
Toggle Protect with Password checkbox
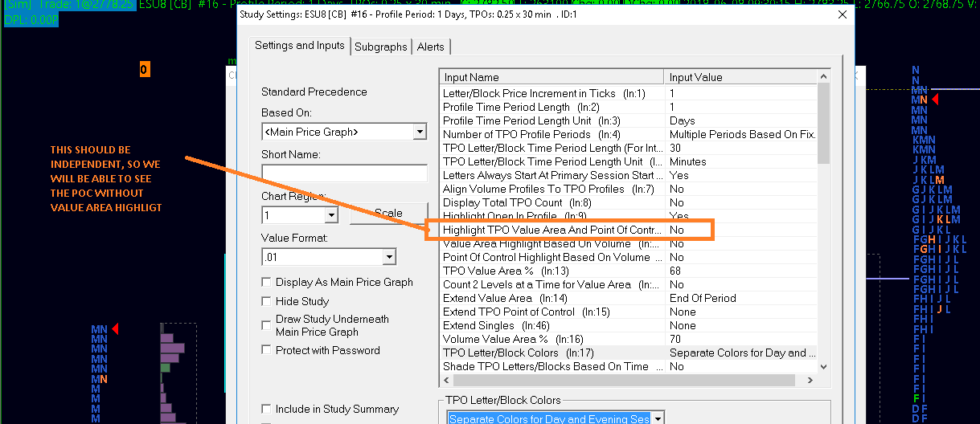tap(267, 350)
